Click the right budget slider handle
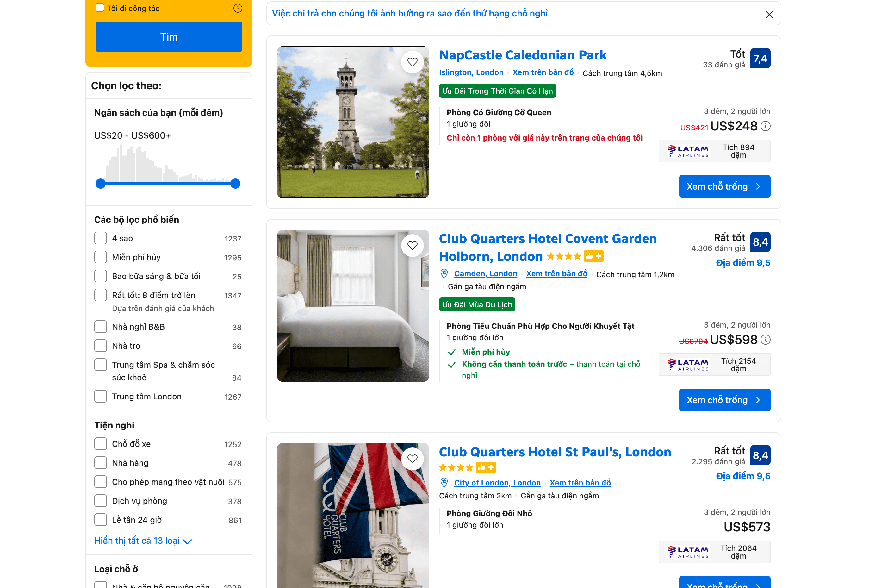Image resolution: width=894 pixels, height=588 pixels. [x=235, y=184]
